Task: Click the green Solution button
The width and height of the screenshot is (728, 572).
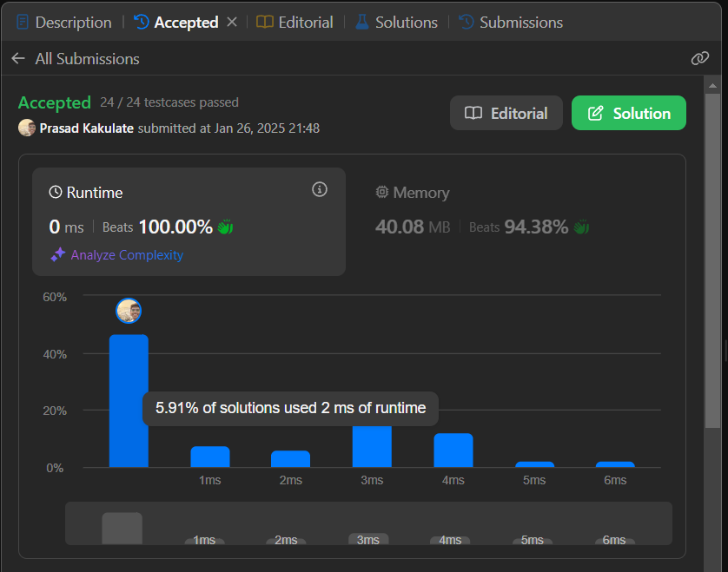Action: [629, 113]
